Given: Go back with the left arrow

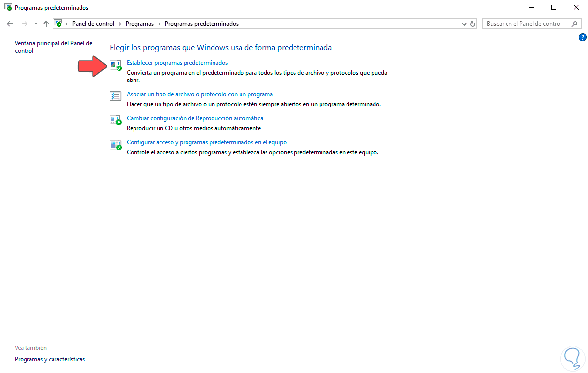Looking at the screenshot, I should point(10,24).
